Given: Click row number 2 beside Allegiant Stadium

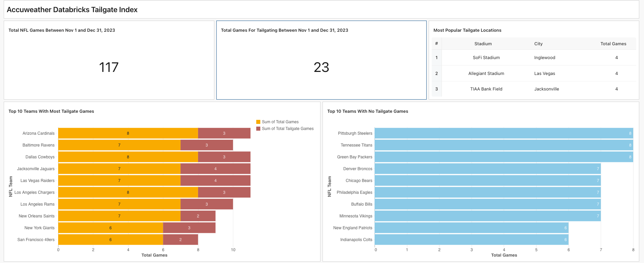Looking at the screenshot, I should (x=436, y=73).
